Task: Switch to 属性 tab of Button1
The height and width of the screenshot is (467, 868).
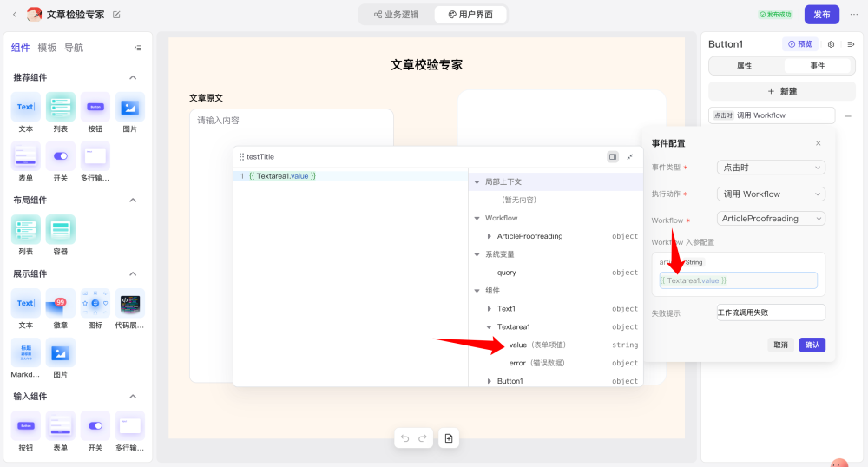Action: click(745, 66)
